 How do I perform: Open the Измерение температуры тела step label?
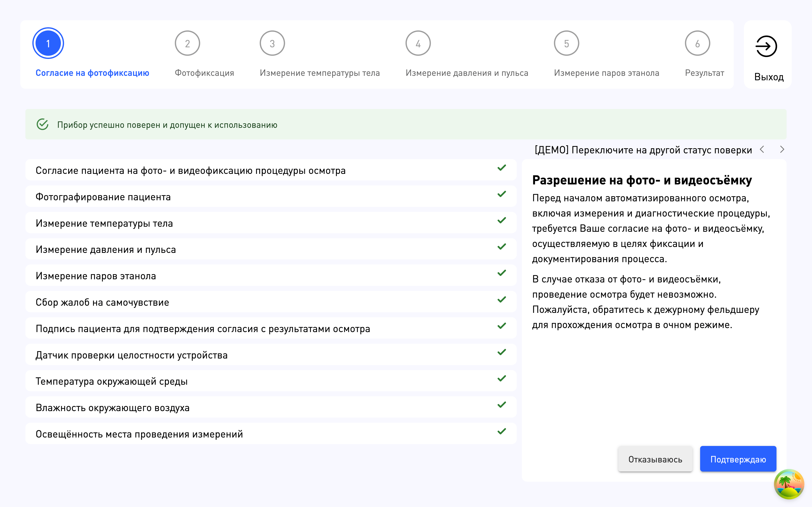pyautogui.click(x=320, y=73)
